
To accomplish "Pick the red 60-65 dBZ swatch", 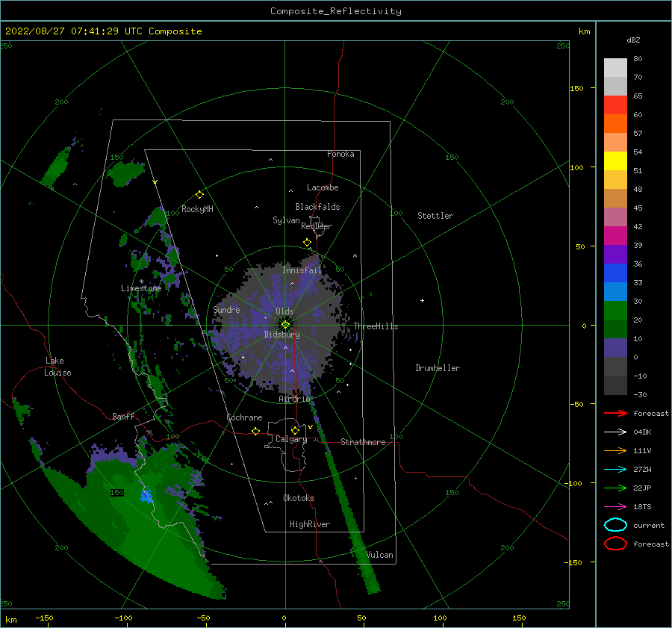I will (x=615, y=105).
